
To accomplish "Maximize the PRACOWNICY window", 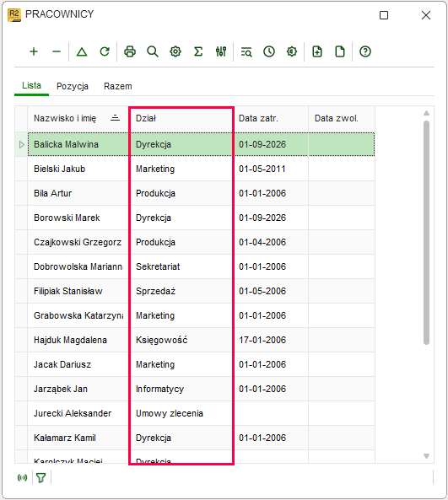I will [384, 15].
